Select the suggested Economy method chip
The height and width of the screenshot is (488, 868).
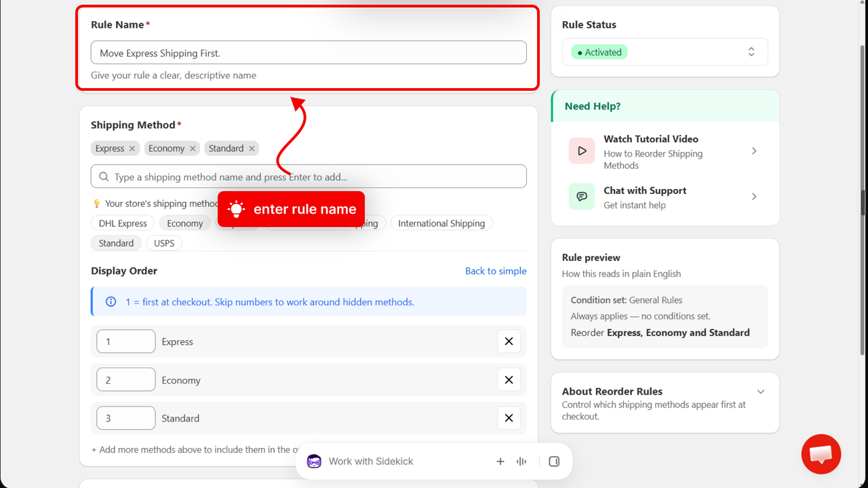(185, 223)
